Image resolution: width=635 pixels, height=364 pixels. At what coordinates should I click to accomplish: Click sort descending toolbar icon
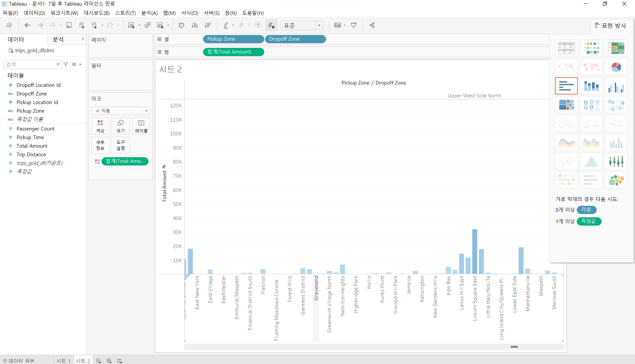point(208,25)
